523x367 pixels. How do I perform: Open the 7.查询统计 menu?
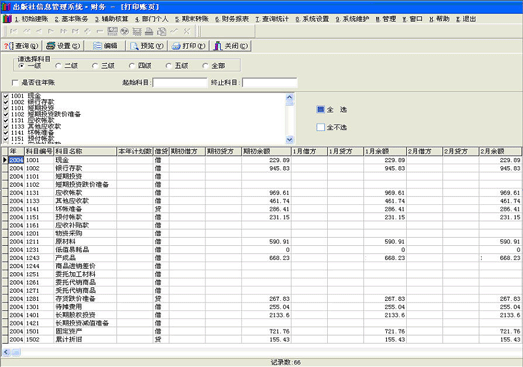click(x=272, y=19)
